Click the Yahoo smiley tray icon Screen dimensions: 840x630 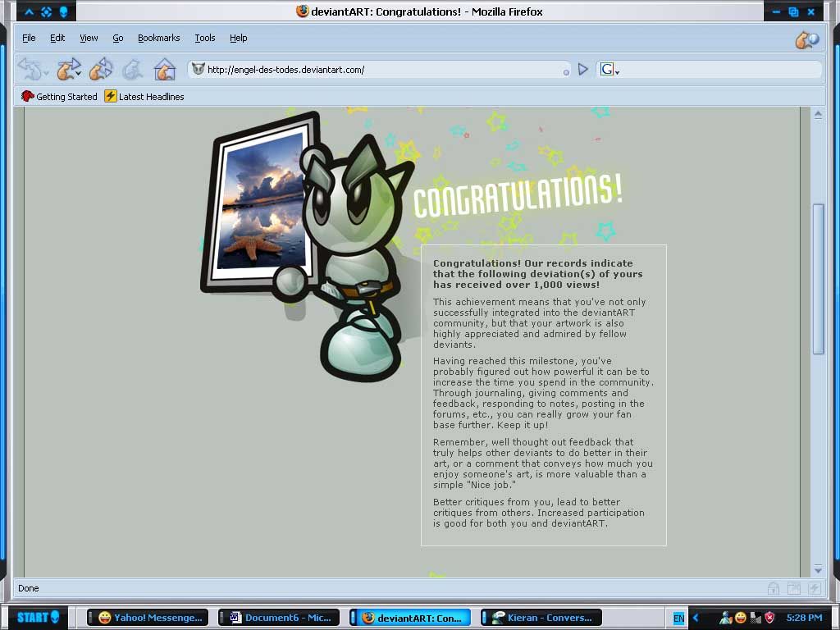click(741, 619)
